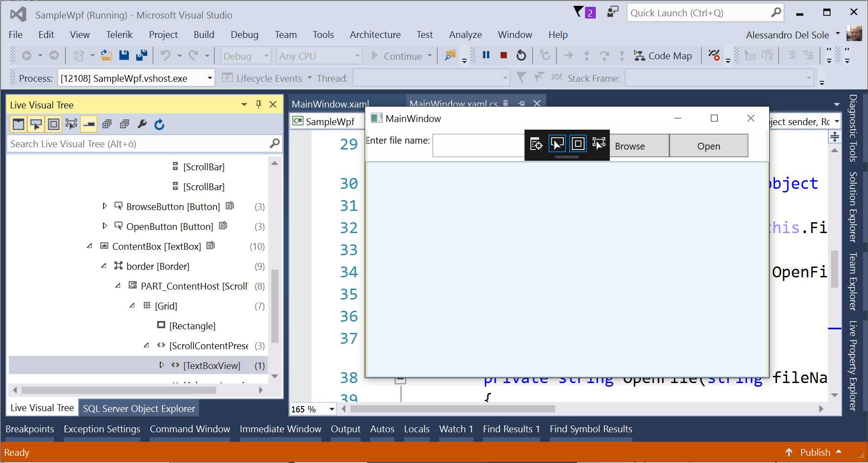The image size is (868, 463).
Task: Close the Live Visual Tree panel
Action: tap(273, 104)
